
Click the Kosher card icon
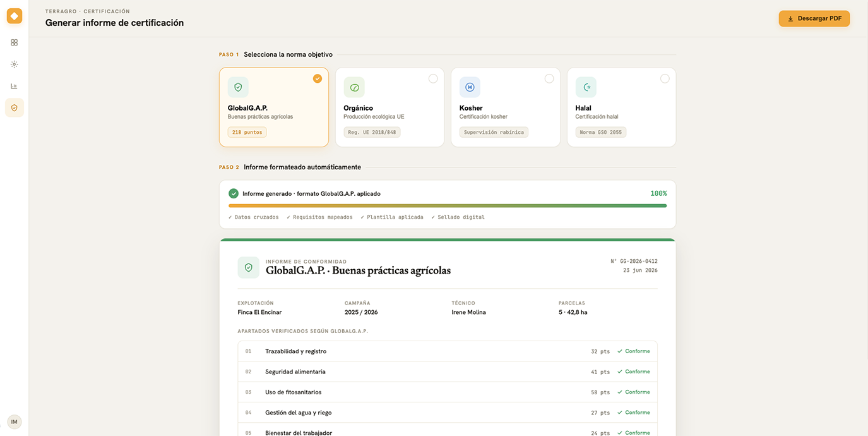(x=470, y=87)
